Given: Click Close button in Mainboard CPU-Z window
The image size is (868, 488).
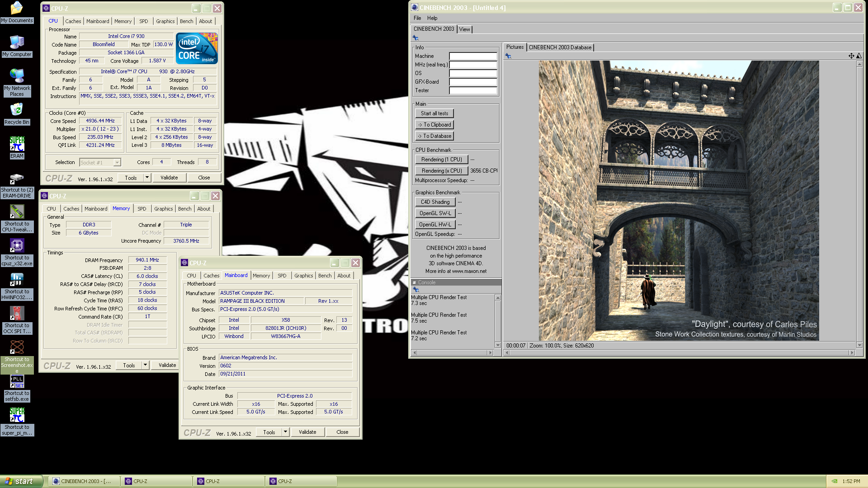Looking at the screenshot, I should 342,432.
